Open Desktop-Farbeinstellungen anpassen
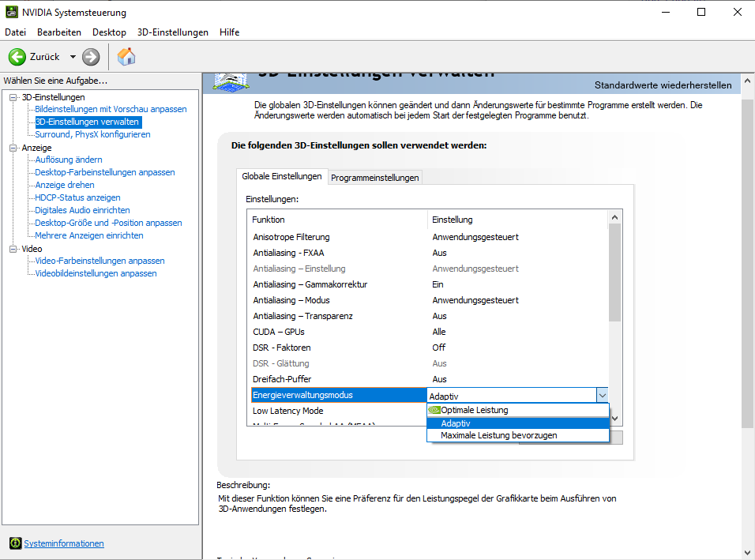The image size is (755, 560). (x=105, y=172)
